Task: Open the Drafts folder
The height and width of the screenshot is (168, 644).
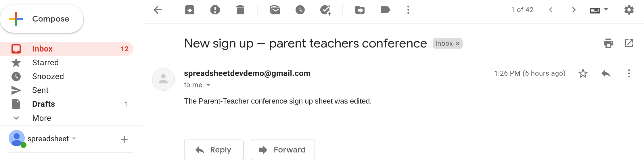Action: [43, 104]
